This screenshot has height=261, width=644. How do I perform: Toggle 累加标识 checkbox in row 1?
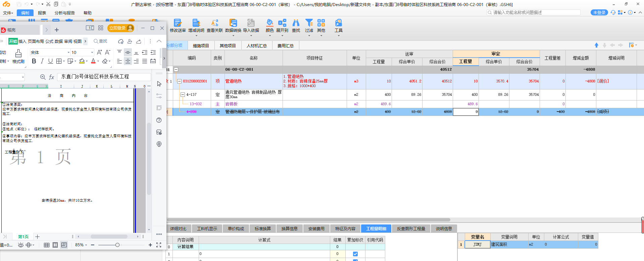355,254
